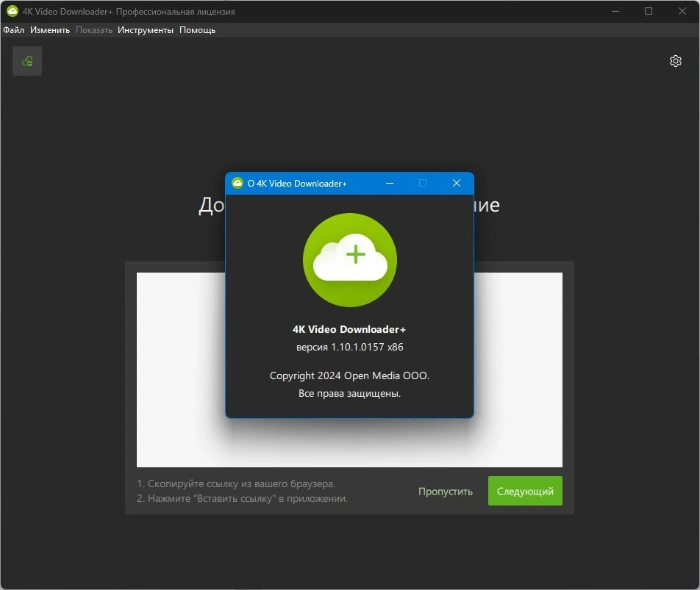This screenshot has width=700, height=590.
Task: Close the main application window
Action: 682,11
